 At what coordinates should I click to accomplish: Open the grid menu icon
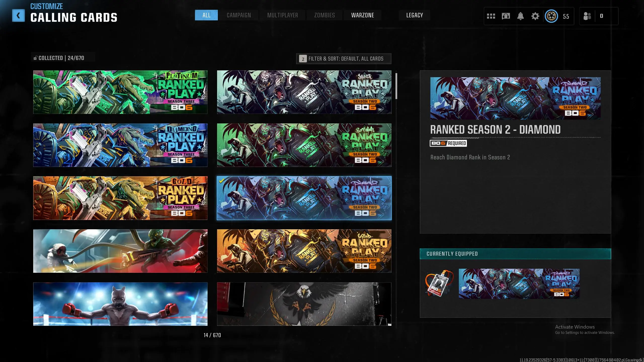(x=491, y=16)
